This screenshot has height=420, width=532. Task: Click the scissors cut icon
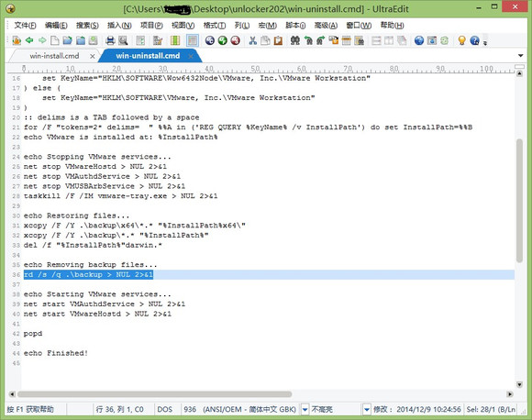(253, 40)
